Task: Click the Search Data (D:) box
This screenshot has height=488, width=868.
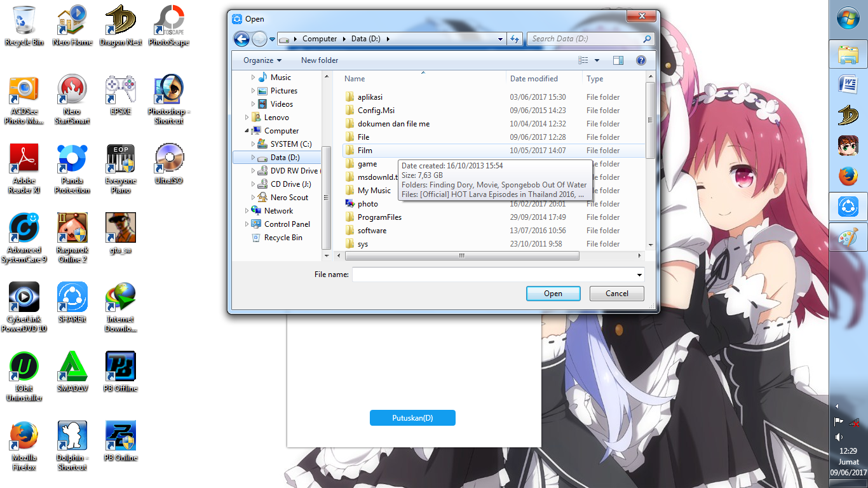Action: pos(590,39)
